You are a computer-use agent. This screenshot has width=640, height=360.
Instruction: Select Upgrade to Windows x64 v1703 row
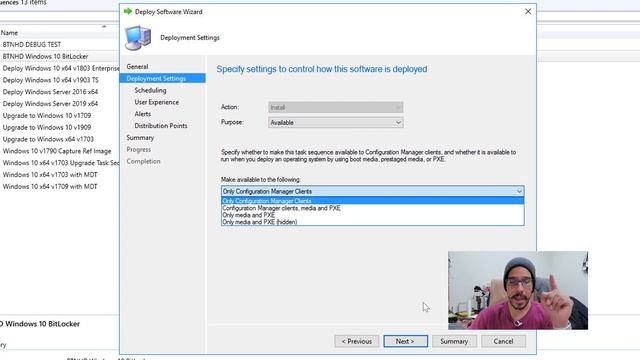(48, 139)
